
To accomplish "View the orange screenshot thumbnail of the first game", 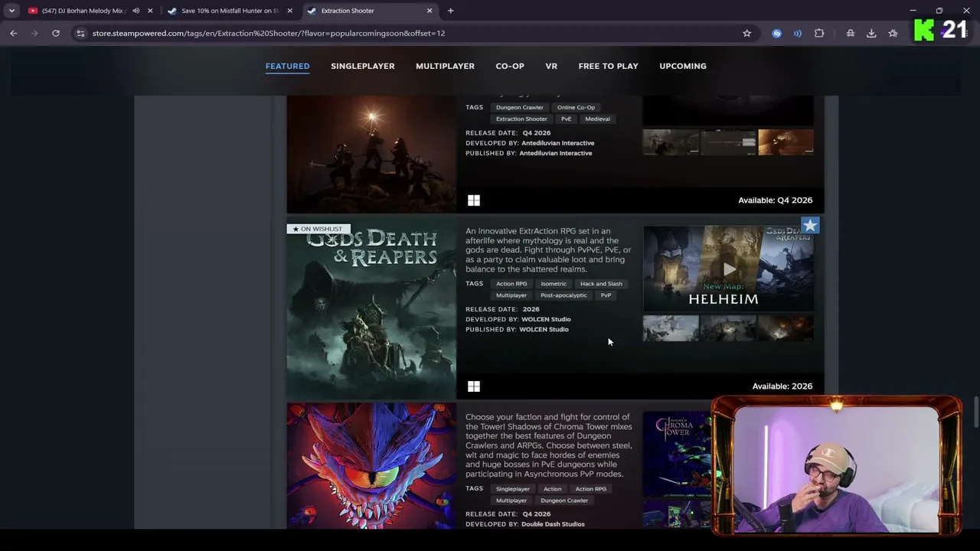I will [x=786, y=142].
